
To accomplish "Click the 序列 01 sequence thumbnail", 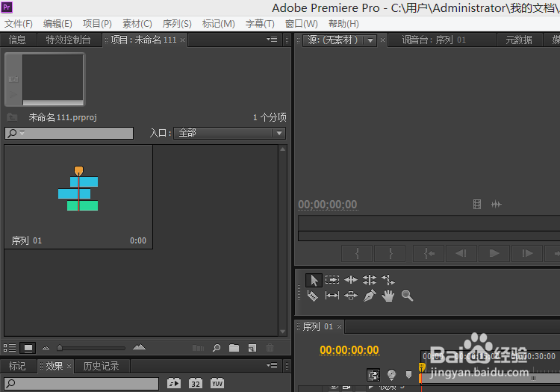I will point(78,196).
